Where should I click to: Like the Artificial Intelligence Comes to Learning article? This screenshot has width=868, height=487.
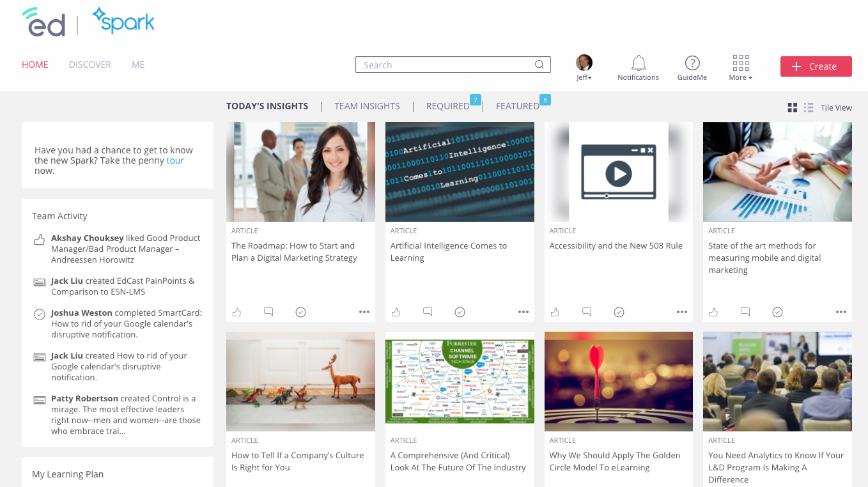click(x=396, y=312)
